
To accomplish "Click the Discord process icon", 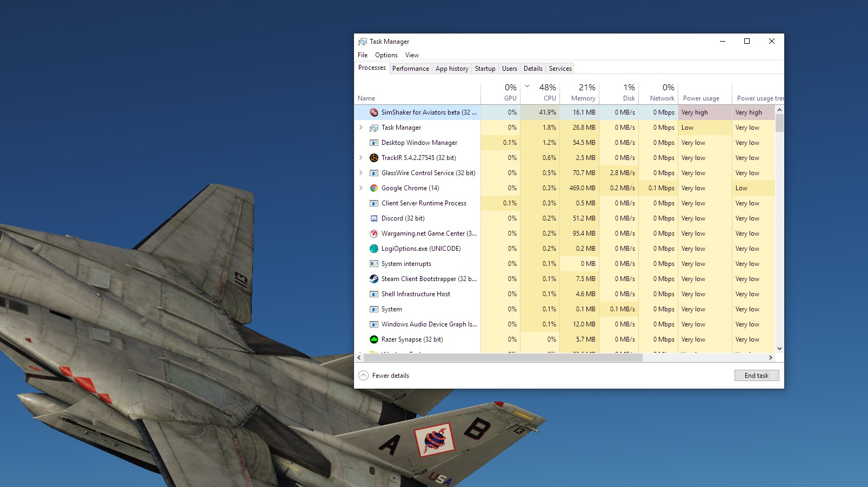I will pyautogui.click(x=373, y=218).
